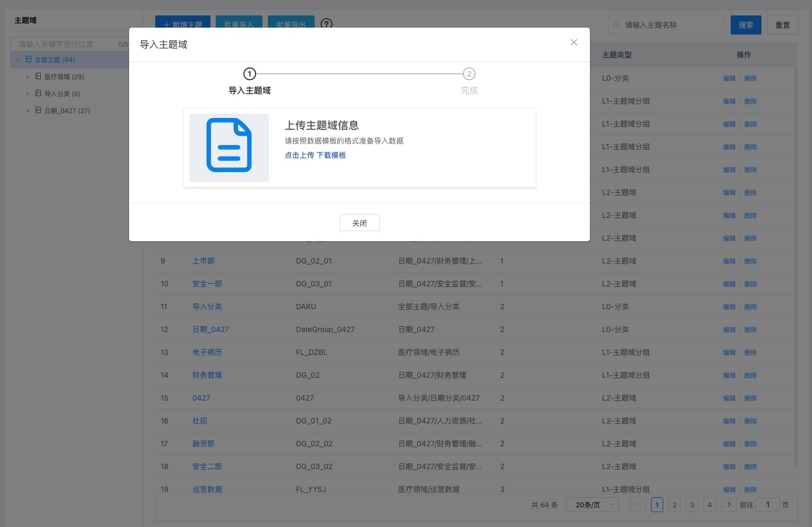Click the blue document upload icon
This screenshot has width=812, height=527.
(229, 146)
